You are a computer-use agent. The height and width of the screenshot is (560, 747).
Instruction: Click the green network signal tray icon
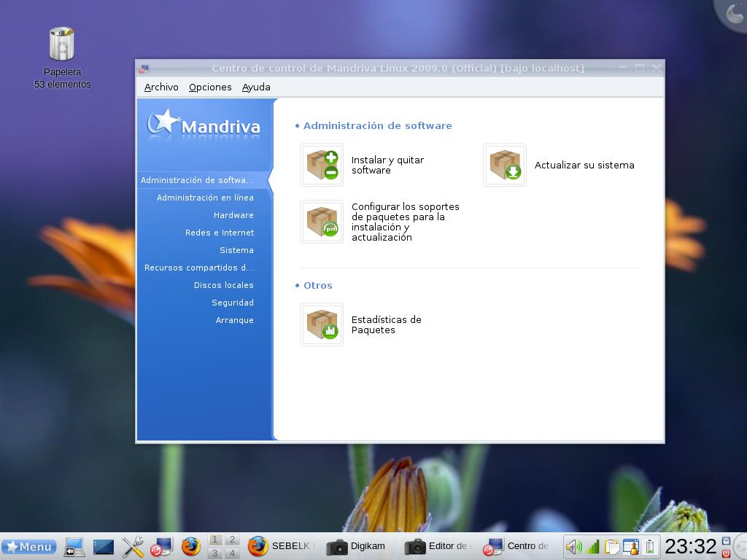click(x=592, y=547)
